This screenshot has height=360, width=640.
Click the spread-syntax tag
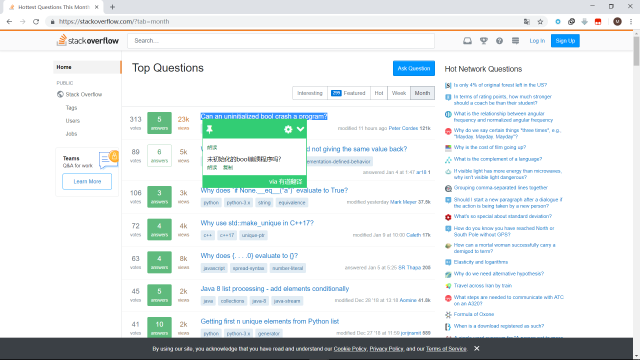(248, 268)
